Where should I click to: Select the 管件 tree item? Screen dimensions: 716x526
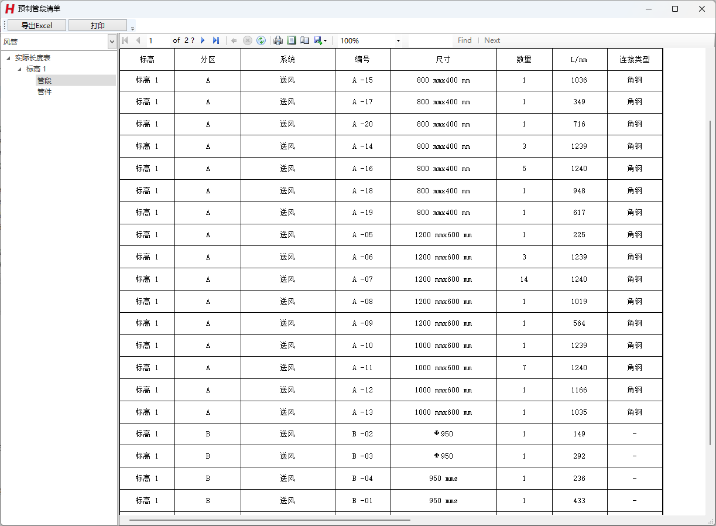45,91
